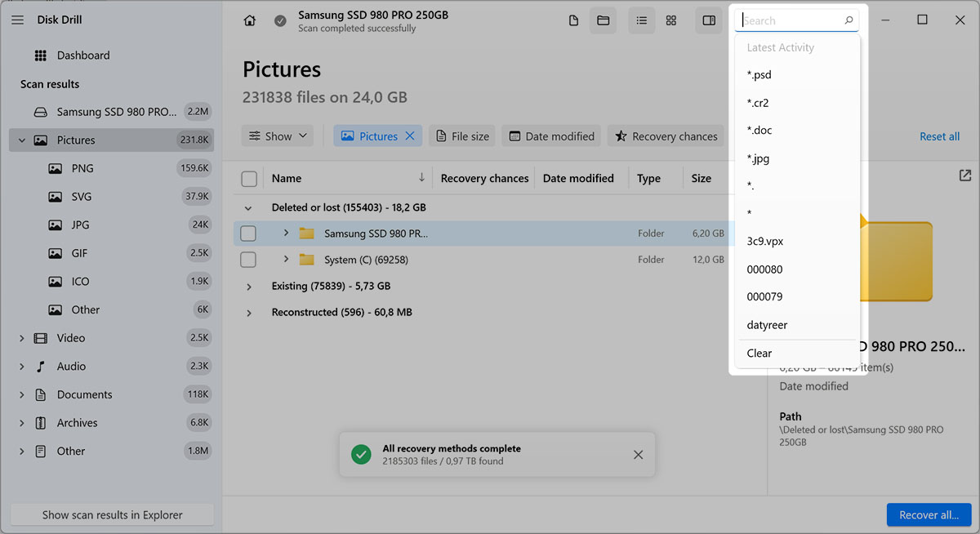Image resolution: width=980 pixels, height=534 pixels.
Task: Expand the Video tree node chevron
Action: pos(21,338)
